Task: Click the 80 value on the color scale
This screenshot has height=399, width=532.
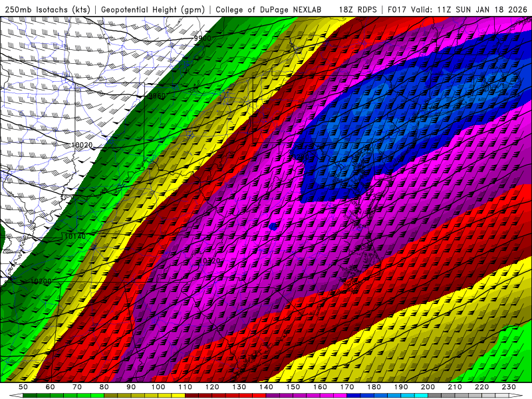Action: pos(104,387)
